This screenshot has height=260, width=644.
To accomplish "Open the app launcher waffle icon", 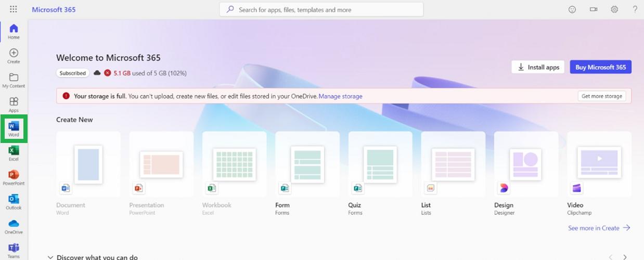I will click(x=14, y=9).
